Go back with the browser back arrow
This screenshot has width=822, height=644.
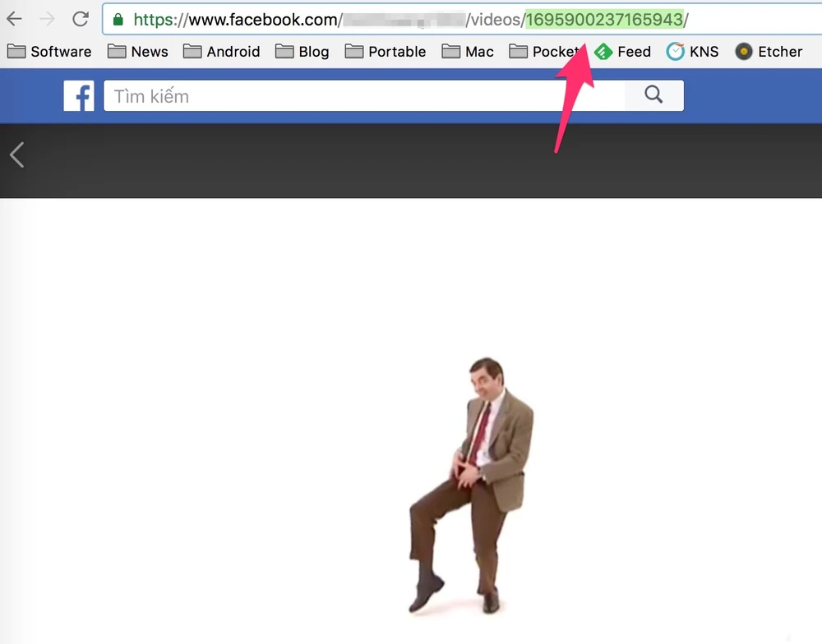(x=14, y=20)
